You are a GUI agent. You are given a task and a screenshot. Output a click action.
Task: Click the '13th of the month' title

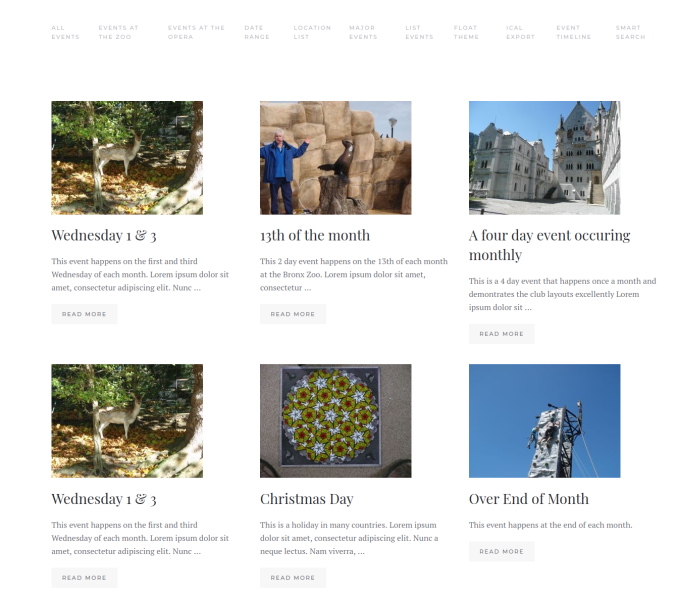pos(315,235)
